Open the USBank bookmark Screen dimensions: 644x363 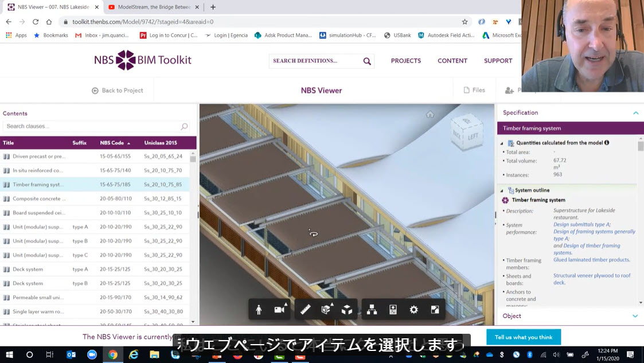point(397,36)
